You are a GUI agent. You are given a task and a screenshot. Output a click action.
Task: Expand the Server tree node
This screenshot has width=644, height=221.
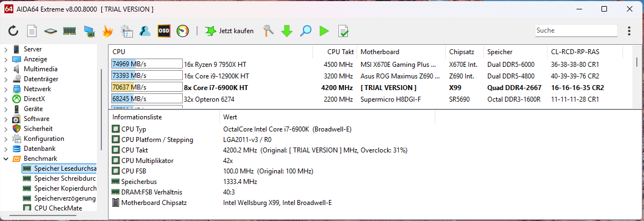pos(6,49)
